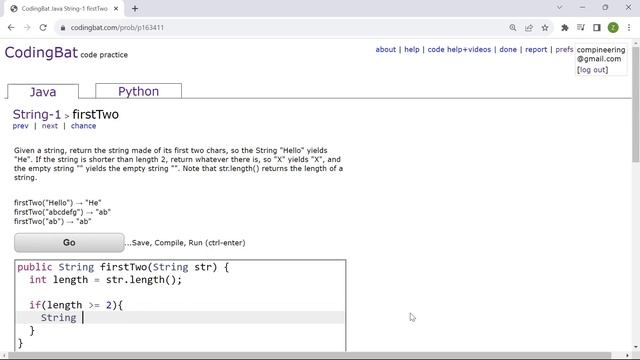This screenshot has height=360, width=640.
Task: Select the CodingBat Java String-1 firstTwo browser tab
Action: pos(64,9)
